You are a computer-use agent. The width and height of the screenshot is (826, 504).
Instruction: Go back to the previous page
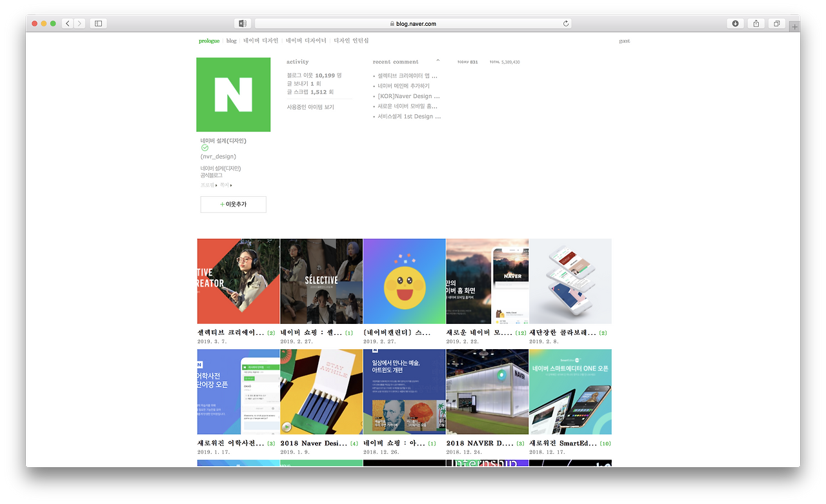coord(68,23)
